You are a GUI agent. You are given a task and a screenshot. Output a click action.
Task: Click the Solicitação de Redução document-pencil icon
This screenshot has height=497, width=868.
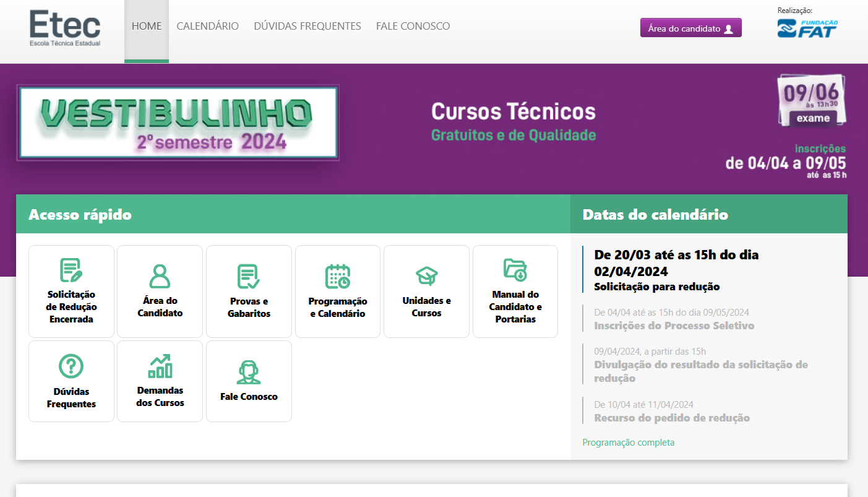coord(71,270)
